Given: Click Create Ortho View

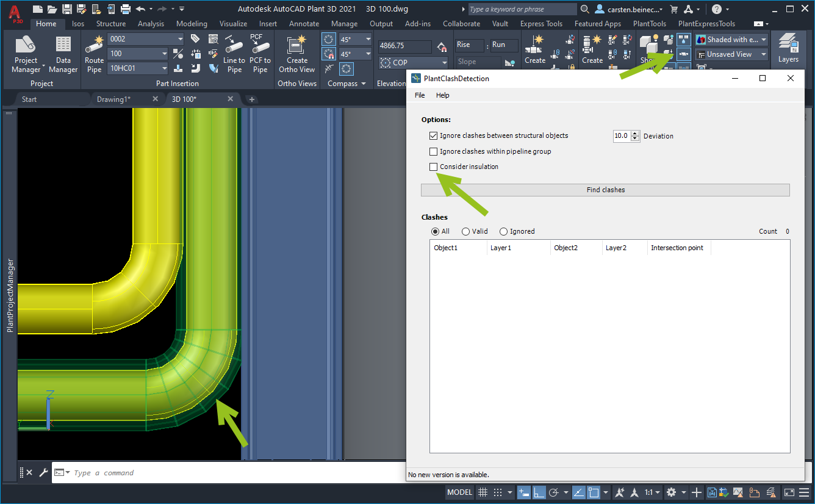Looking at the screenshot, I should (297, 55).
